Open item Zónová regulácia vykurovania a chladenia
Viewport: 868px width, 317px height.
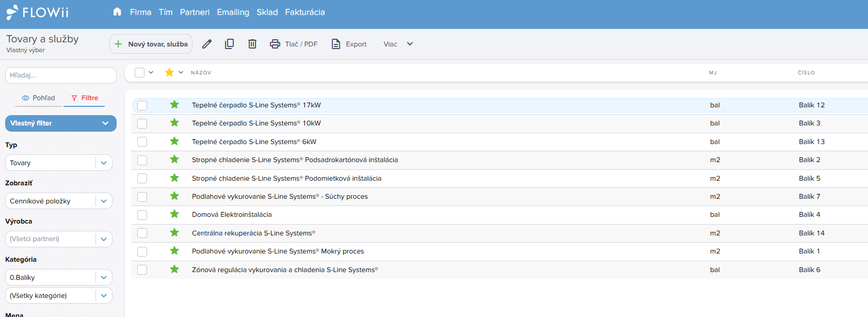pyautogui.click(x=285, y=270)
